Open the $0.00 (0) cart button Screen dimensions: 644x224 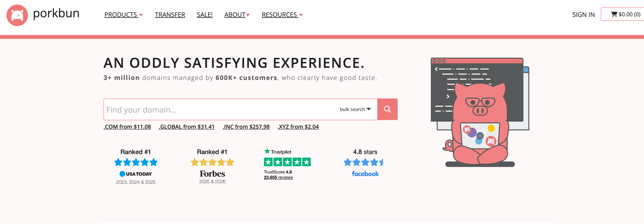click(x=623, y=14)
